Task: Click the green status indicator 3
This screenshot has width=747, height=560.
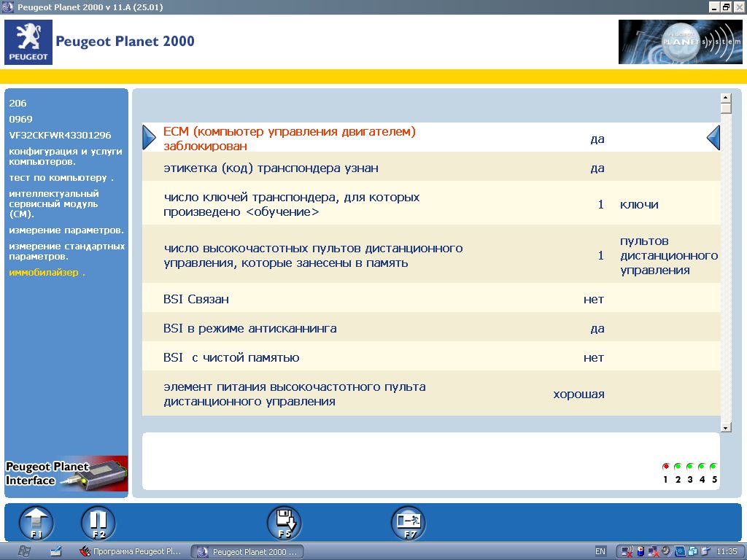Action: pyautogui.click(x=689, y=467)
